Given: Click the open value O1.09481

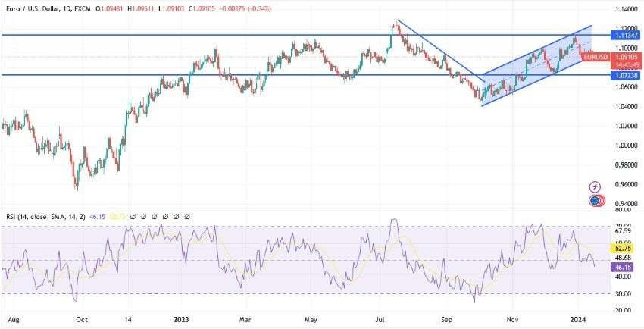Looking at the screenshot, I should [108, 8].
